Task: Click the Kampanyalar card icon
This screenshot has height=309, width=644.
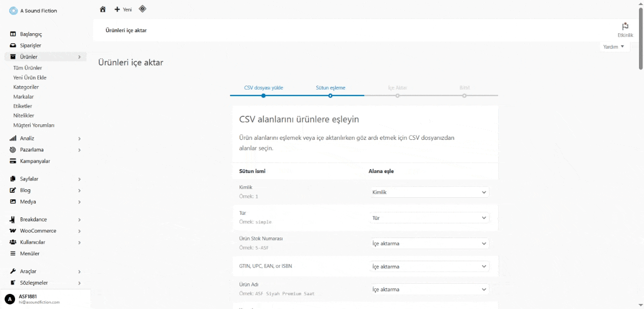Action: pos(13,162)
